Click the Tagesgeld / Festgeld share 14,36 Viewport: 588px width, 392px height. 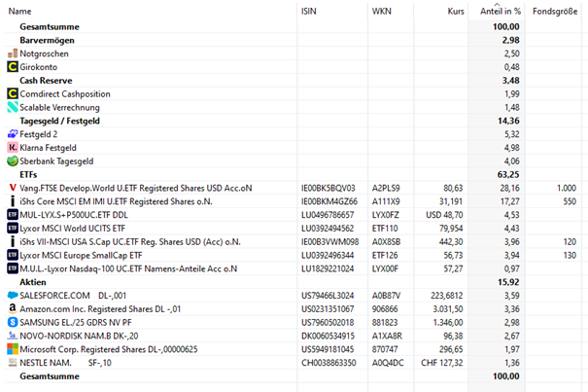tap(508, 121)
